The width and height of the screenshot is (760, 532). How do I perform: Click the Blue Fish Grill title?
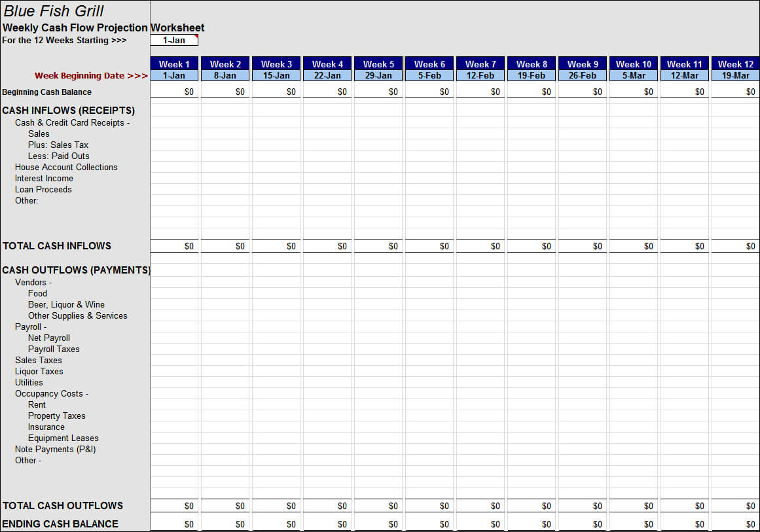click(x=53, y=11)
